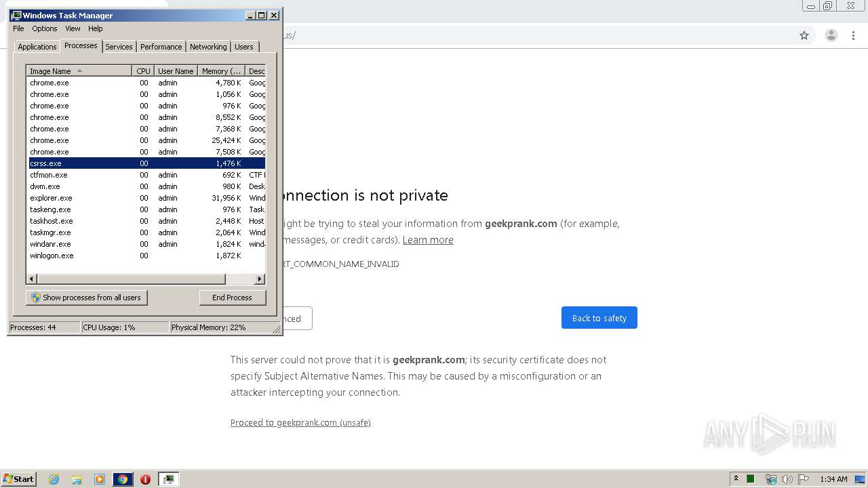This screenshot has height=488, width=868.
Task: Select the winlogon.exe process
Action: [146, 256]
